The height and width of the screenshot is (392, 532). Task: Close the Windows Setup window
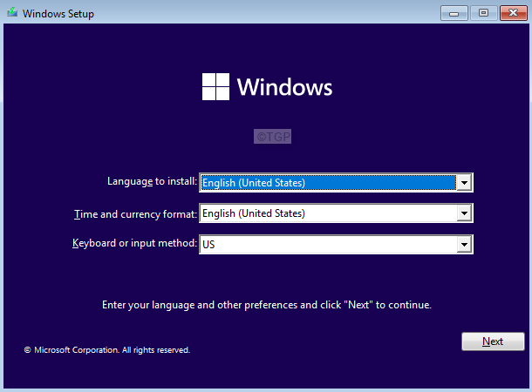tap(514, 13)
